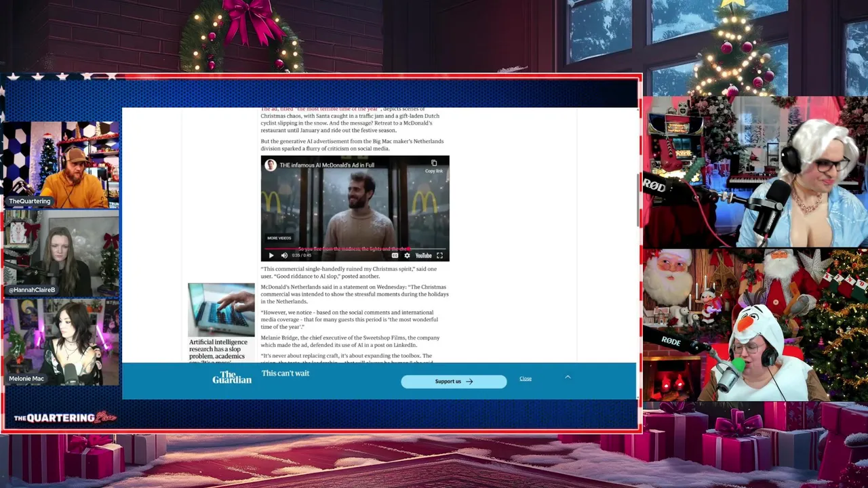The height and width of the screenshot is (488, 868).
Task: Click the paragraph starting 'Melanie Bridge, the chief executive'
Action: tap(350, 342)
